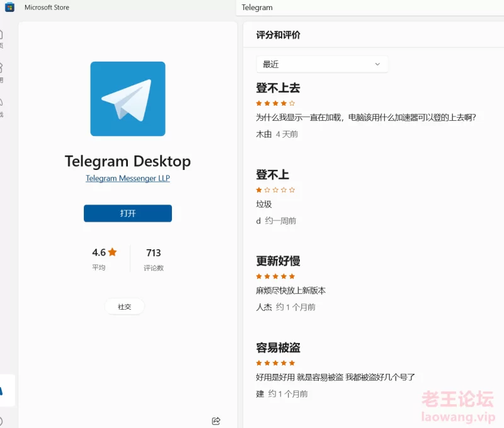Click the one-star rating of 登不上 review

(x=275, y=190)
